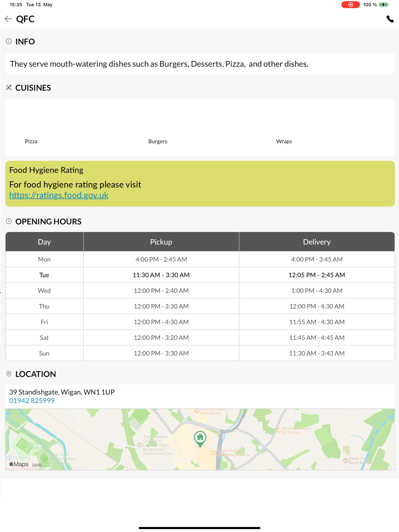Tap the Wed row label
Viewport: 399px width, 532px height.
coord(44,291)
